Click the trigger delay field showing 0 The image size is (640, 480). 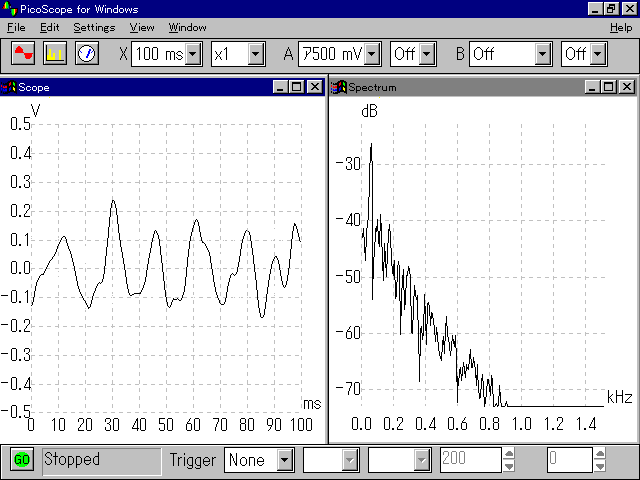(x=569, y=460)
